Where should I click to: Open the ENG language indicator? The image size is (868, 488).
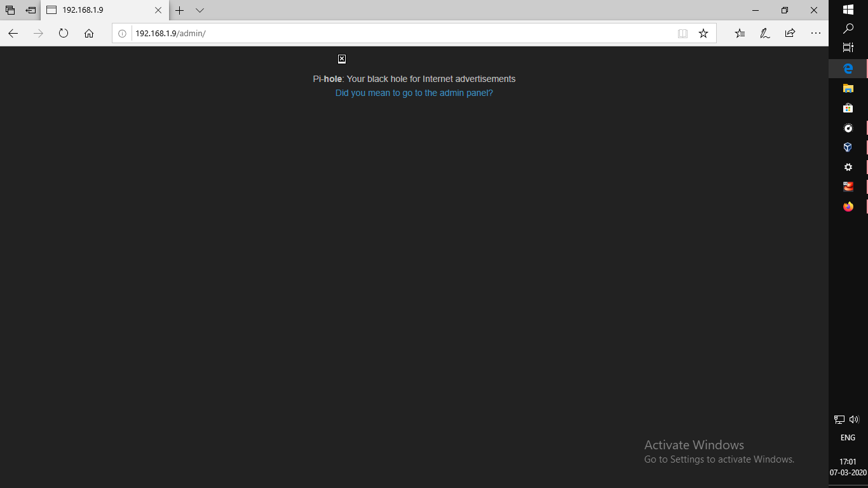tap(848, 437)
